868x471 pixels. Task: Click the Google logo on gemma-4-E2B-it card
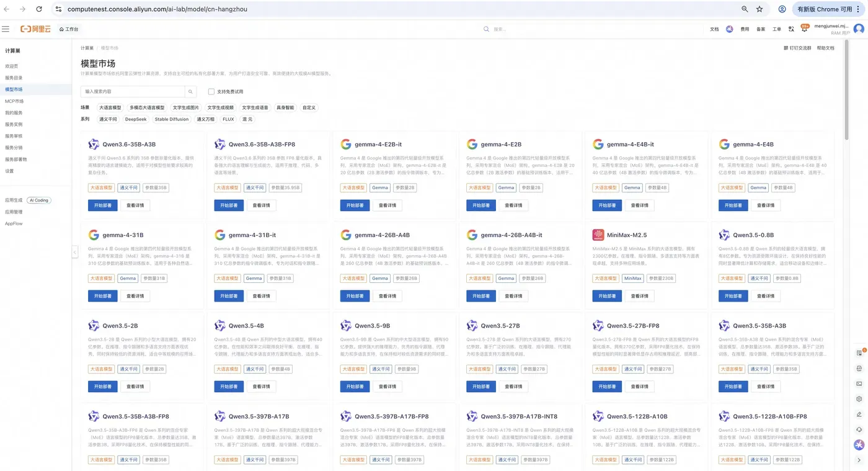[346, 145]
